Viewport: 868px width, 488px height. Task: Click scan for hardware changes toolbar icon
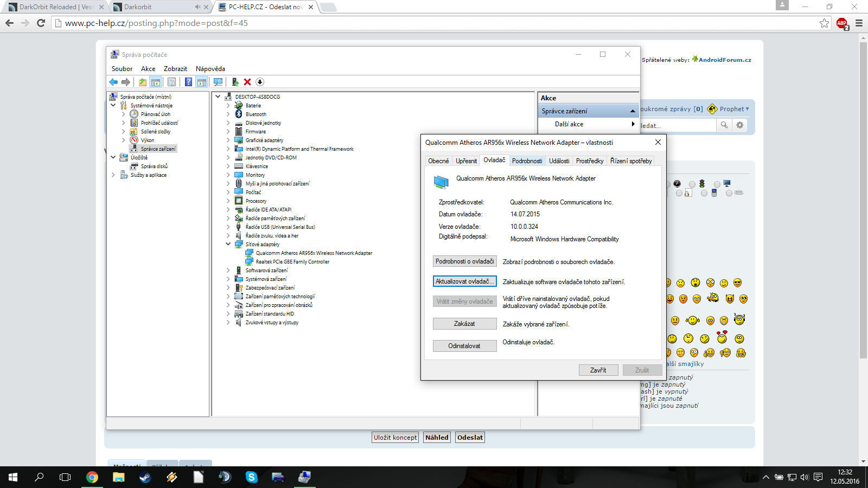coord(218,82)
